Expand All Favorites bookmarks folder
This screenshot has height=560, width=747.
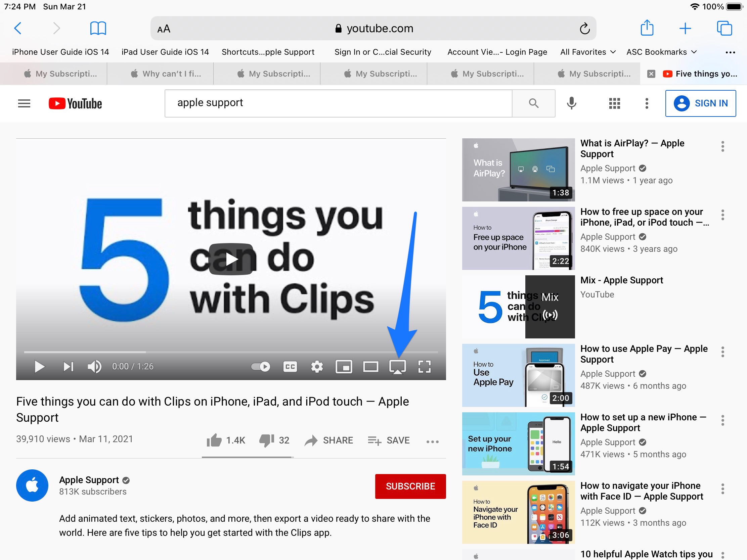[588, 52]
